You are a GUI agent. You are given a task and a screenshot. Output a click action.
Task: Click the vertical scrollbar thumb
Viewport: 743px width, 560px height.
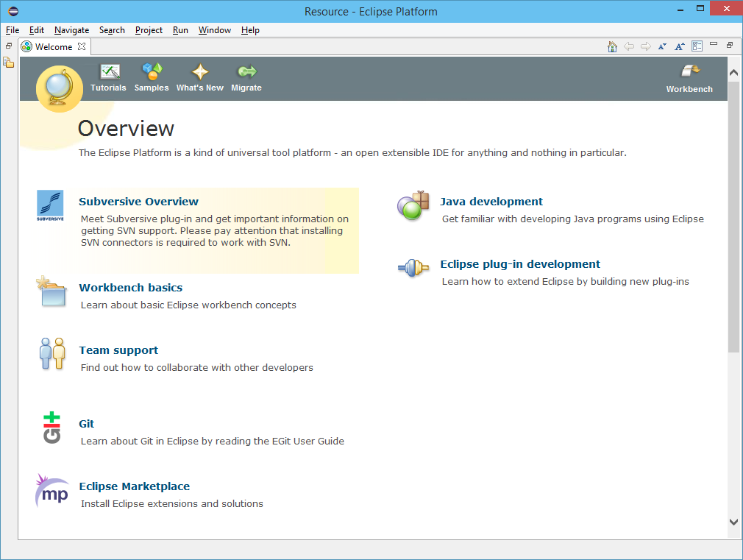point(733,216)
